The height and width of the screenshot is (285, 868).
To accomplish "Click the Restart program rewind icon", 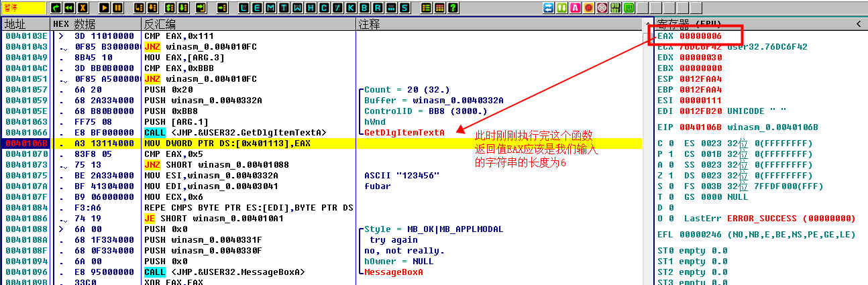I will 69,8.
